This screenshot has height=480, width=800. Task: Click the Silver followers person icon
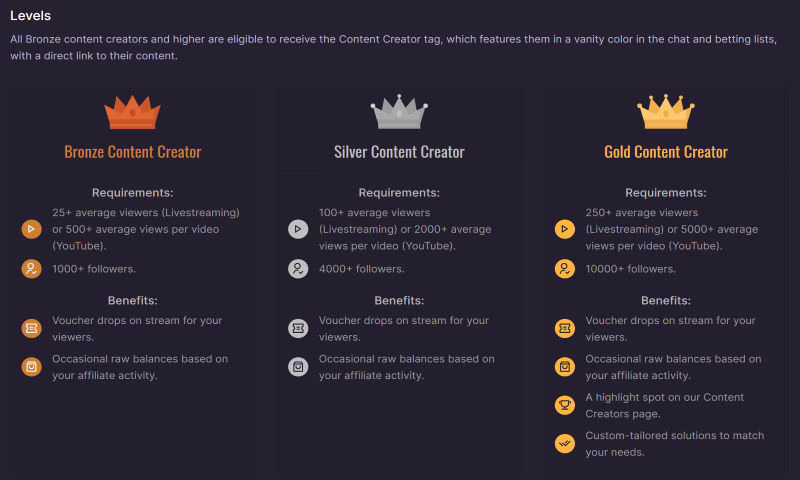point(298,268)
